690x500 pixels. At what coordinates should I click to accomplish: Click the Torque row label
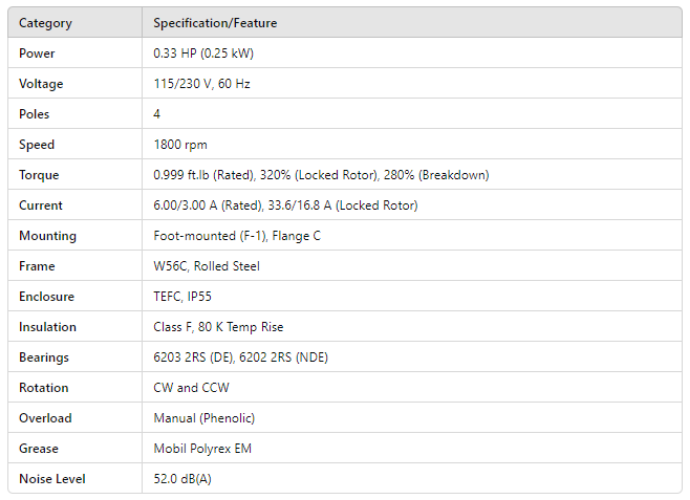click(x=39, y=175)
